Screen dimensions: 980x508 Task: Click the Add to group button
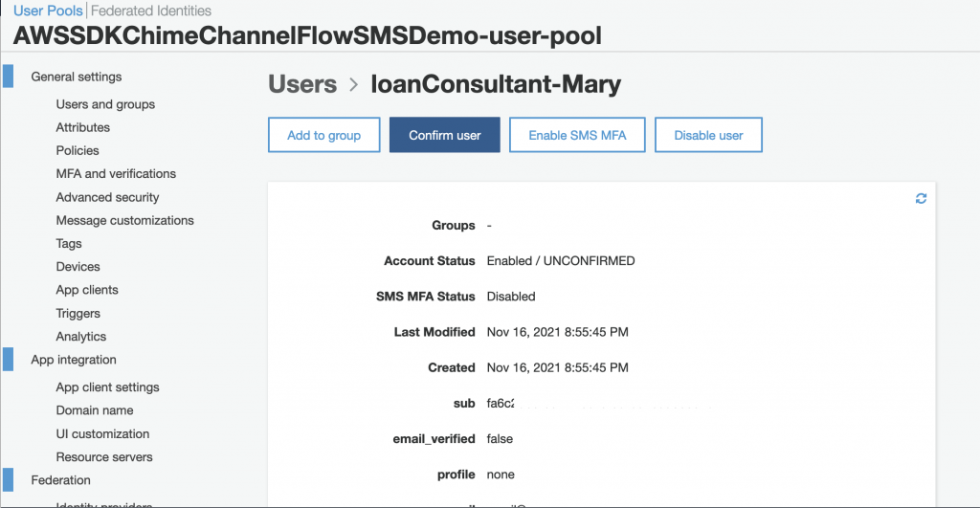pyautogui.click(x=323, y=135)
